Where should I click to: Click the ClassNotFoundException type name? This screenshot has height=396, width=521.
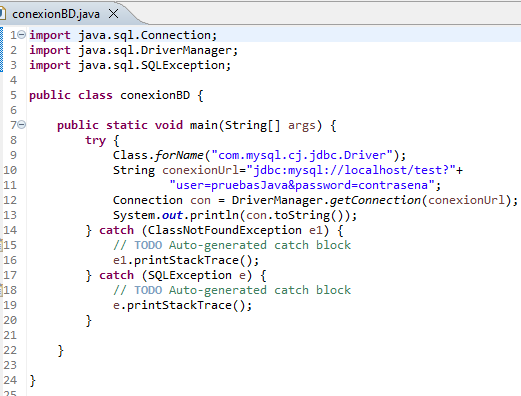225,230
